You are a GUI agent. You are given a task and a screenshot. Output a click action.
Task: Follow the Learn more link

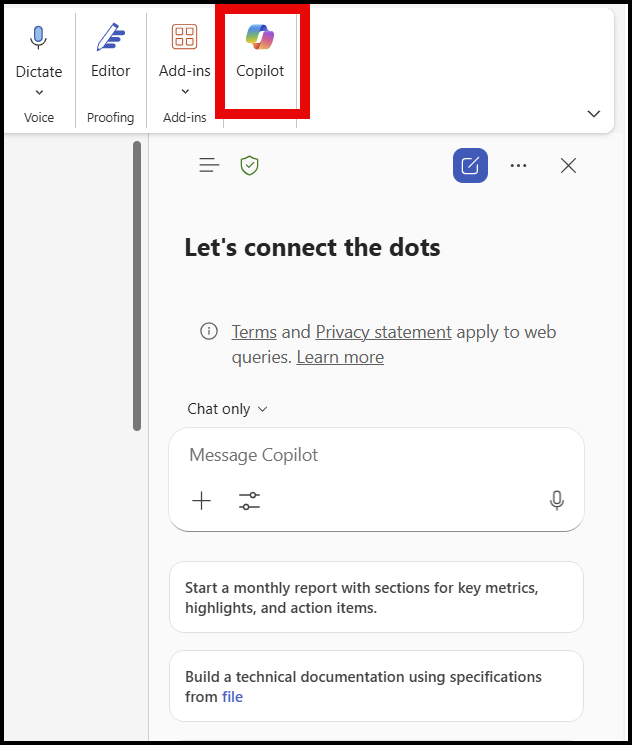340,357
